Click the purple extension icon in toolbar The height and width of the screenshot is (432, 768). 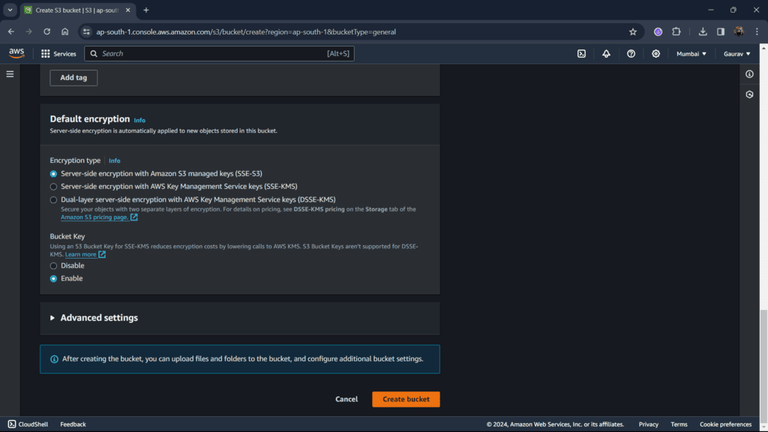point(658,32)
